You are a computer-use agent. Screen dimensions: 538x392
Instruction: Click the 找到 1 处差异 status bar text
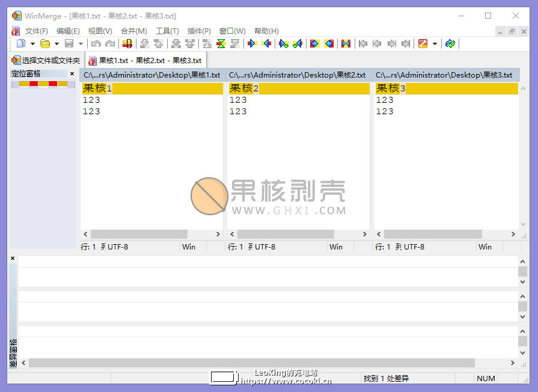386,379
